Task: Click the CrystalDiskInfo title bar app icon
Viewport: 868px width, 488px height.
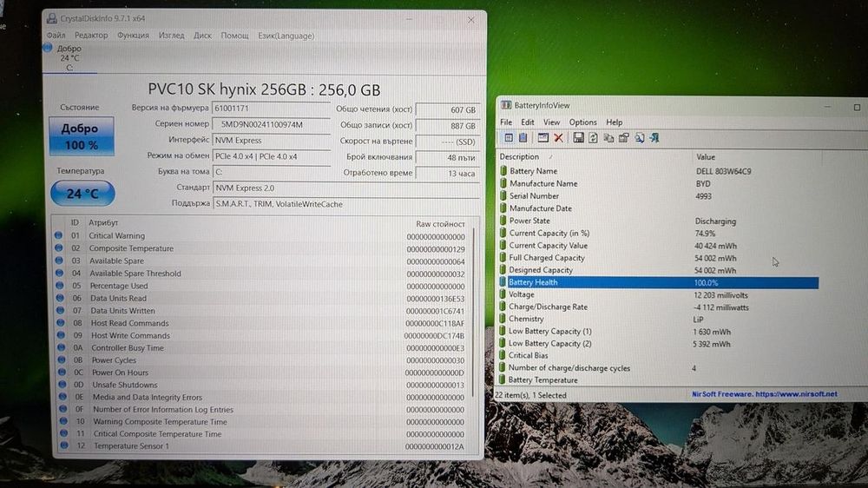Action: 51,18
